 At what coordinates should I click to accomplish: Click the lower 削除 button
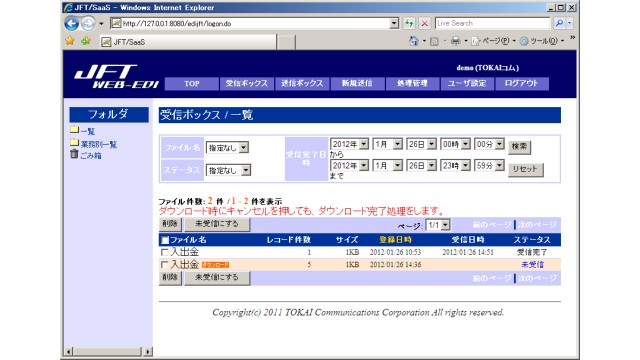pyautogui.click(x=170, y=278)
